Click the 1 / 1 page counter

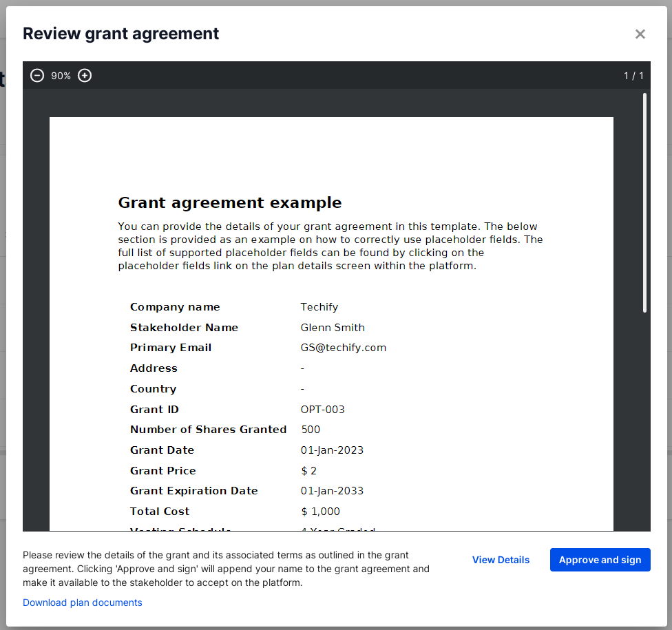[x=633, y=76]
